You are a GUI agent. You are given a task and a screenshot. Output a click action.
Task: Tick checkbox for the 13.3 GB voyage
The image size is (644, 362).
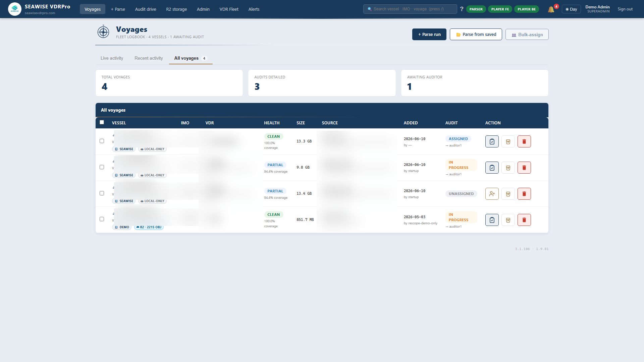(102, 141)
